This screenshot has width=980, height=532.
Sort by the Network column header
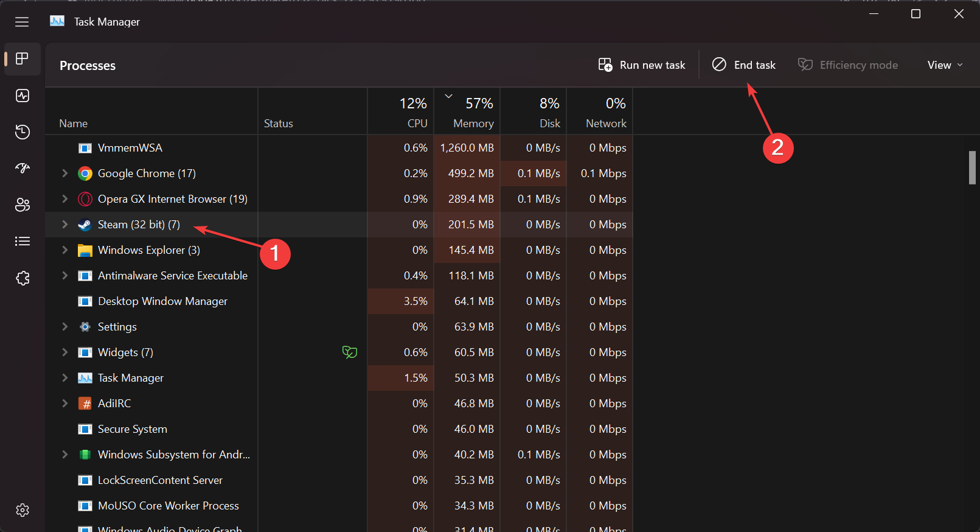click(600, 113)
